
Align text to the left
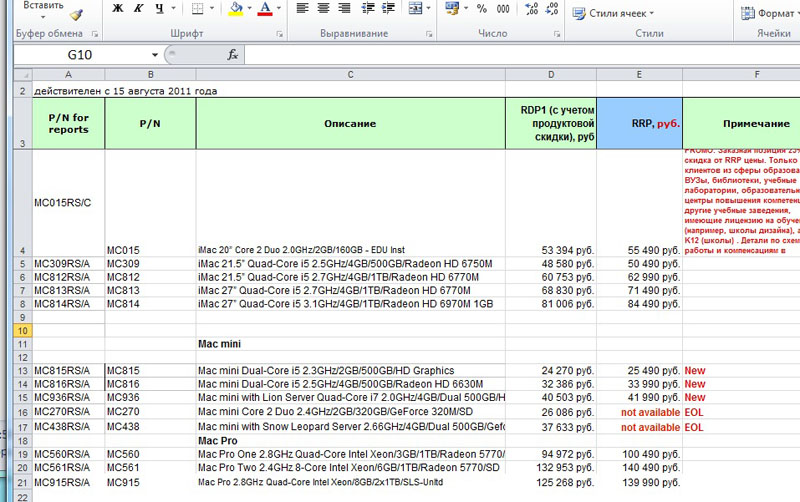pyautogui.click(x=303, y=8)
